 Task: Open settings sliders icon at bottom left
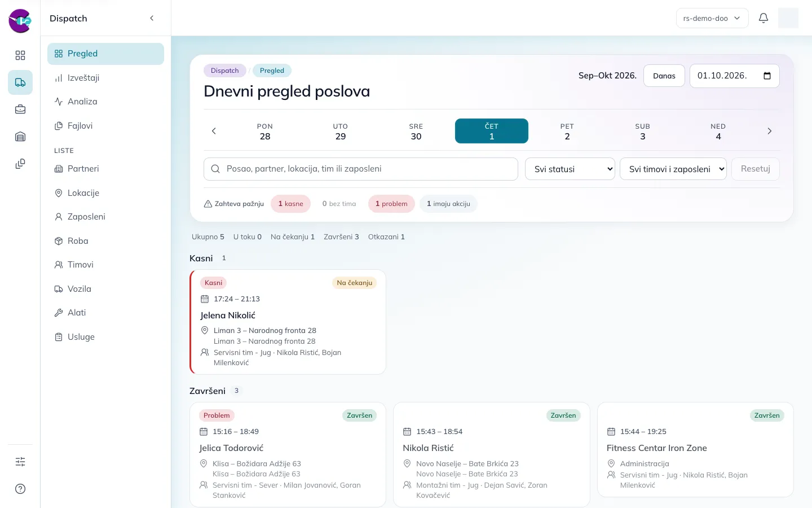click(20, 462)
